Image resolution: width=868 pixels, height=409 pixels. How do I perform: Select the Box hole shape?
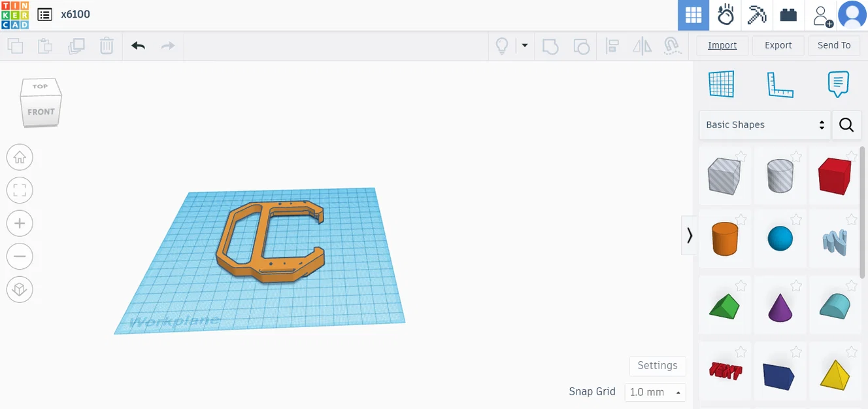tap(724, 175)
